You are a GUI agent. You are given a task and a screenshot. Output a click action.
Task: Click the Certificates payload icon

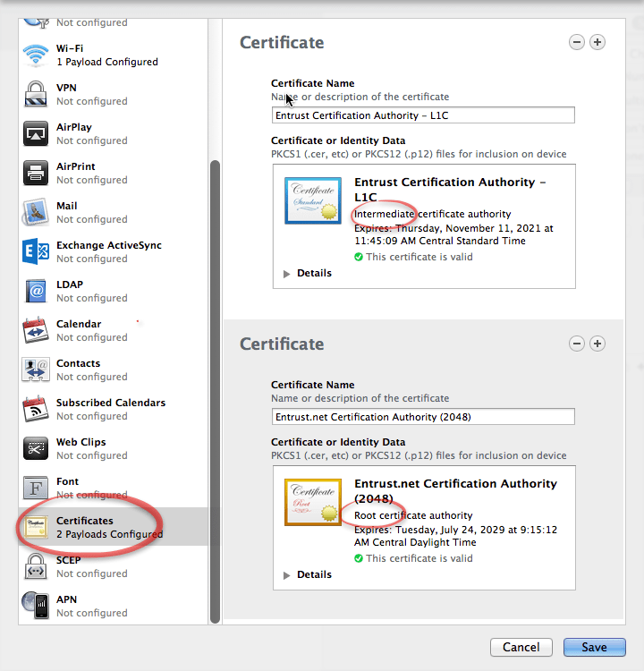coord(36,527)
